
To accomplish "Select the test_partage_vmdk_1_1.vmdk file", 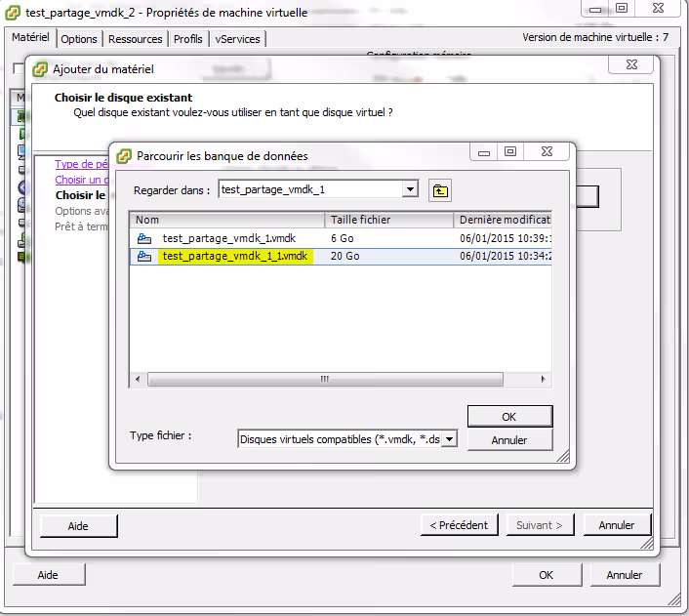I will point(235,257).
